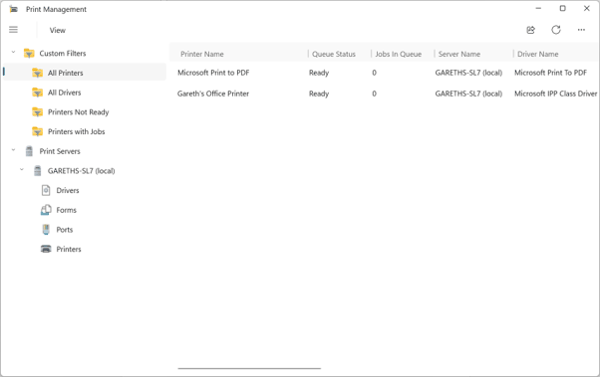The image size is (600, 377).
Task: Maximize the Print Management window
Action: (562, 8)
